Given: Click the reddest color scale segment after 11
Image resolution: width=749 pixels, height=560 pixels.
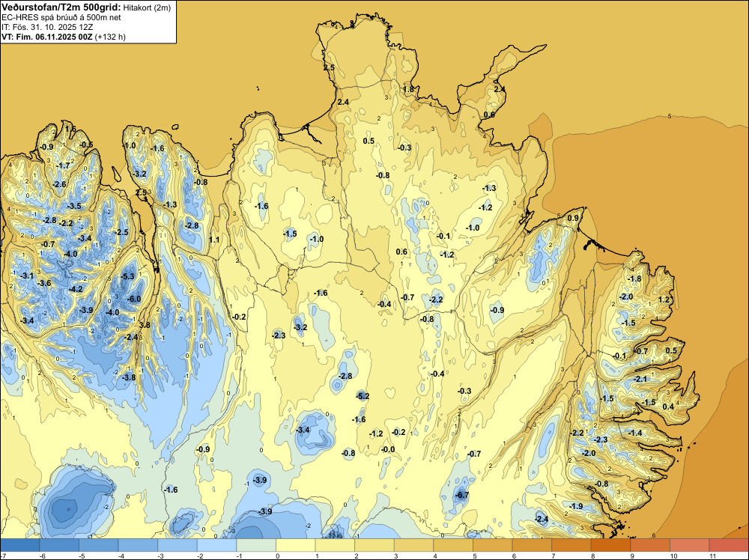Looking at the screenshot, I should [x=729, y=545].
